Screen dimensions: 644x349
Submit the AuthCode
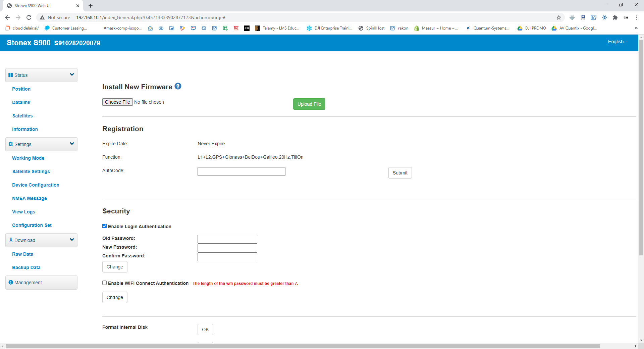pyautogui.click(x=400, y=173)
